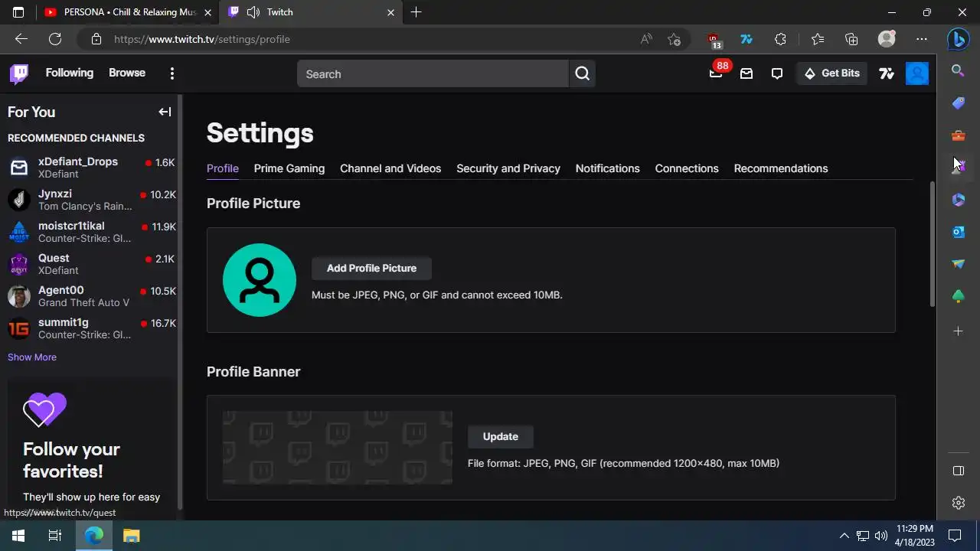Click the profile banner preview image
This screenshot has width=980, height=551.
point(338,448)
